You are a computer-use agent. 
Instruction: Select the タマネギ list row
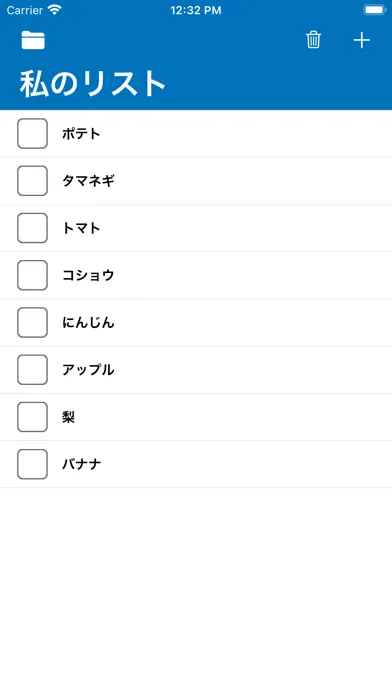196,181
